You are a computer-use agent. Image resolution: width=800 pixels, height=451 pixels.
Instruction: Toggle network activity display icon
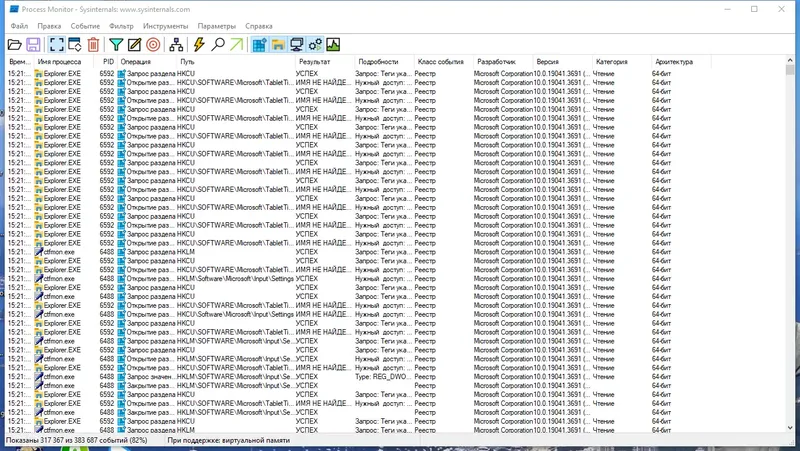tap(296, 45)
